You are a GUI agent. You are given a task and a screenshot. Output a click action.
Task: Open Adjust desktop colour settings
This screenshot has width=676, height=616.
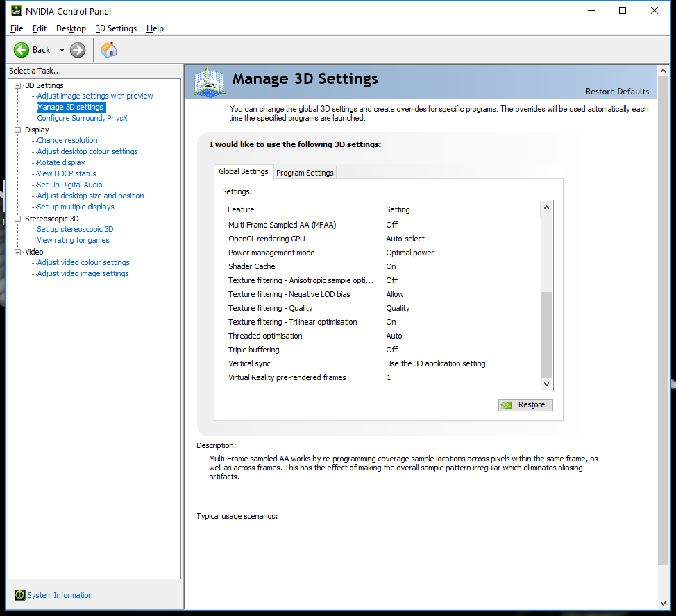coord(87,151)
